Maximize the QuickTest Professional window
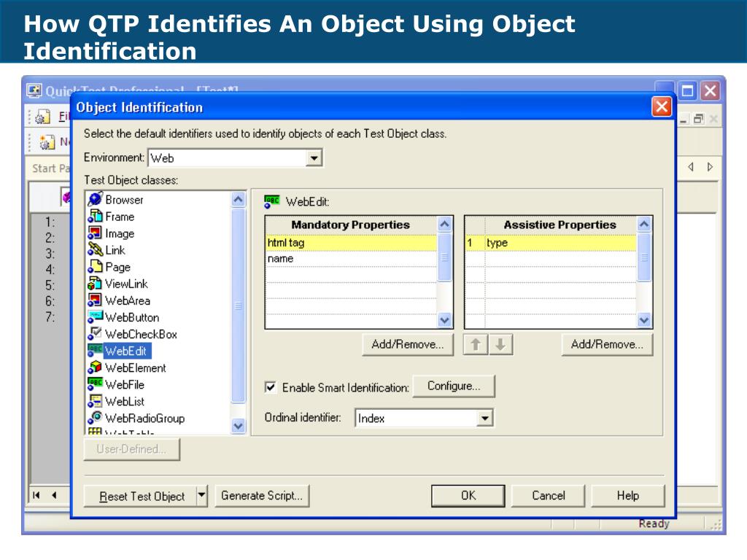 pyautogui.click(x=687, y=90)
